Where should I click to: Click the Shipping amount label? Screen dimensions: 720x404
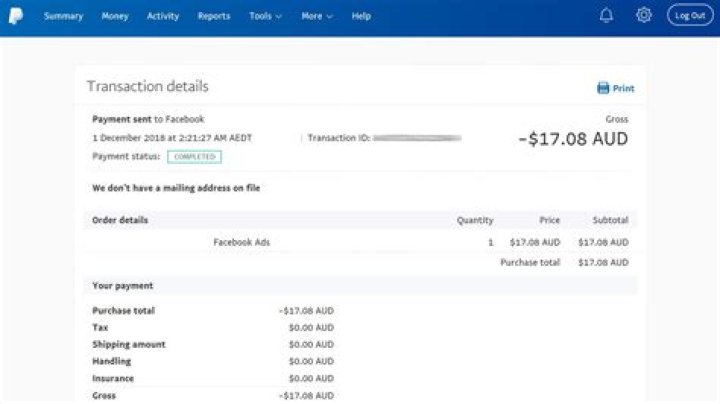coord(129,345)
